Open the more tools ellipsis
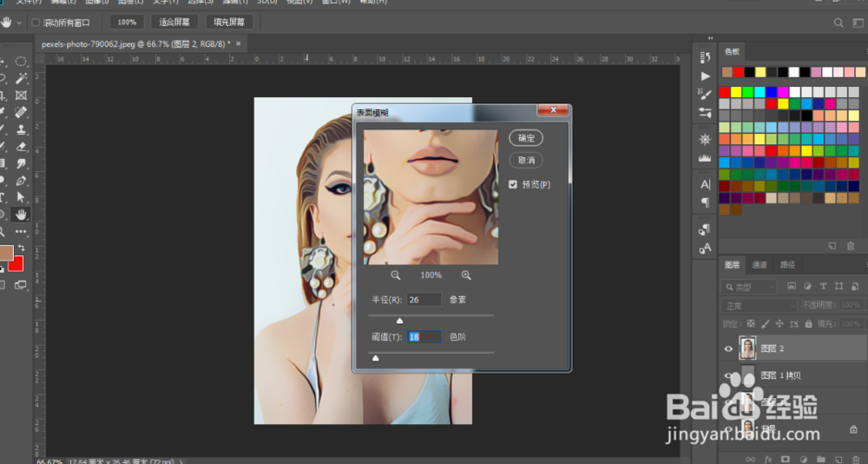The image size is (868, 464). [21, 232]
